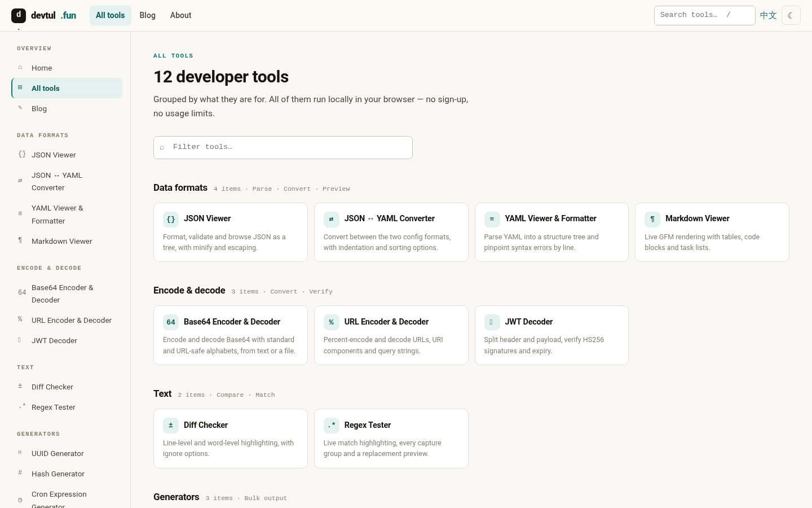Open sidebar Hash Generator link
The image size is (812, 508).
pyautogui.click(x=67, y=474)
